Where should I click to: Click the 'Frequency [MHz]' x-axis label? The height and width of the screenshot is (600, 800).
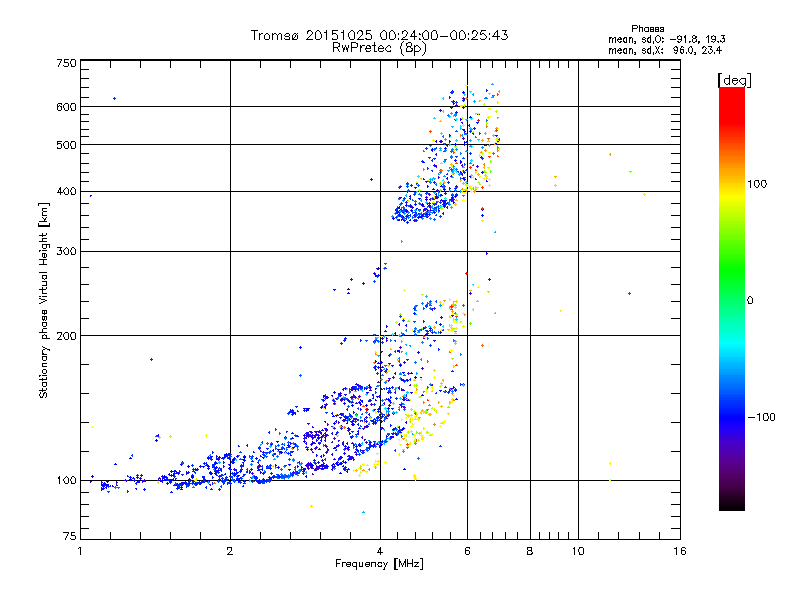(x=379, y=564)
